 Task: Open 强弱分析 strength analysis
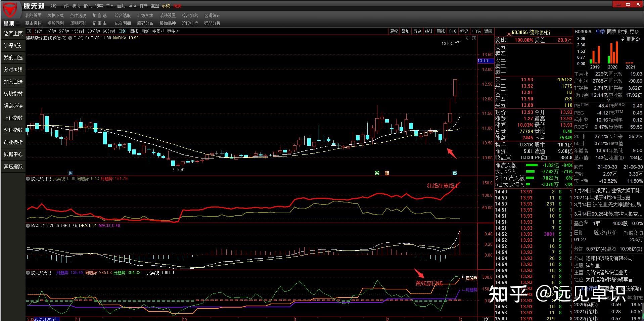pos(212,23)
